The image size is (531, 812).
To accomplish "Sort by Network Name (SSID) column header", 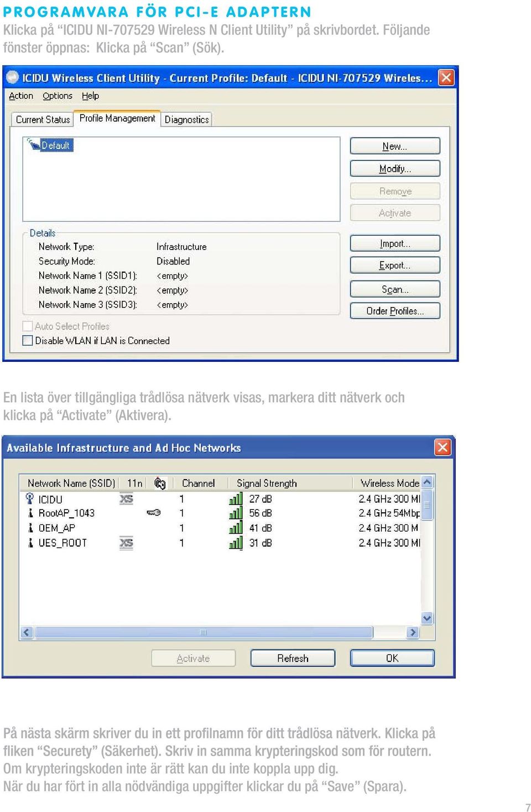I will coord(71,483).
